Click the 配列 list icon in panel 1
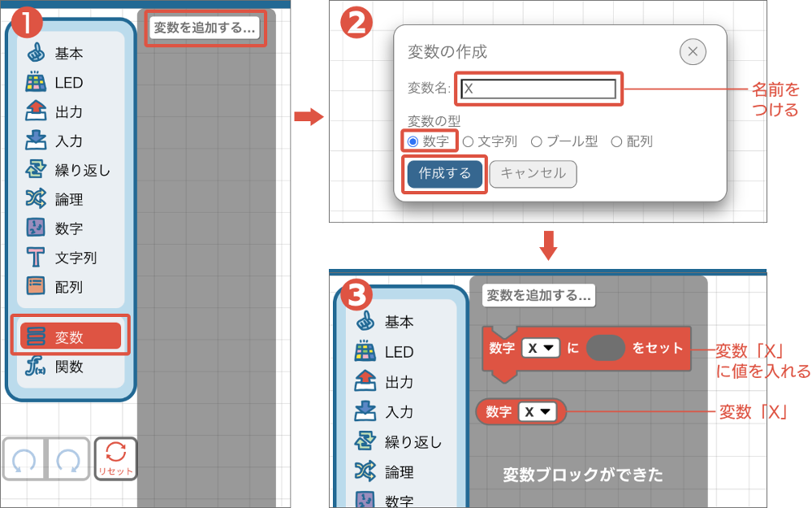 point(36,286)
